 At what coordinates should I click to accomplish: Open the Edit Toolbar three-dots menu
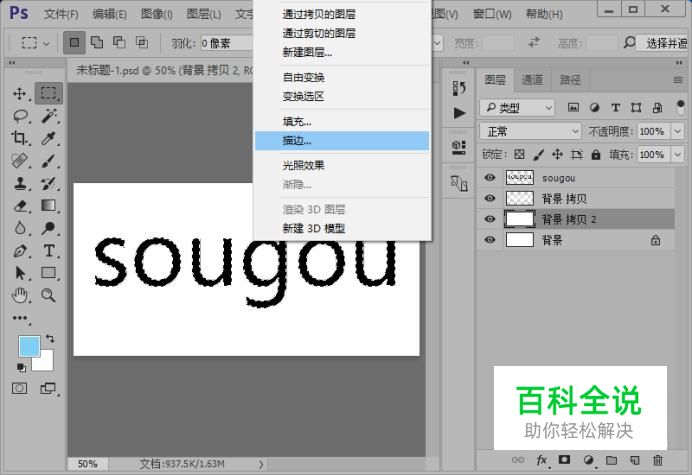pyautogui.click(x=20, y=318)
